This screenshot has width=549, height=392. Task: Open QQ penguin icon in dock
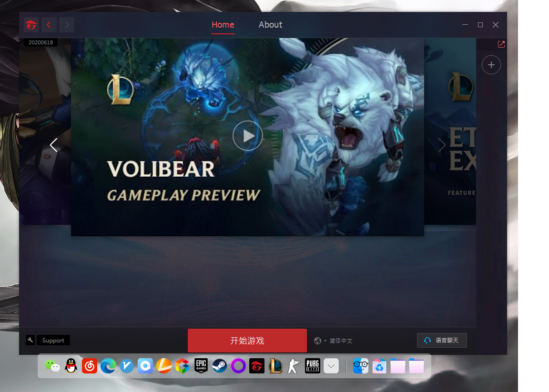(71, 366)
